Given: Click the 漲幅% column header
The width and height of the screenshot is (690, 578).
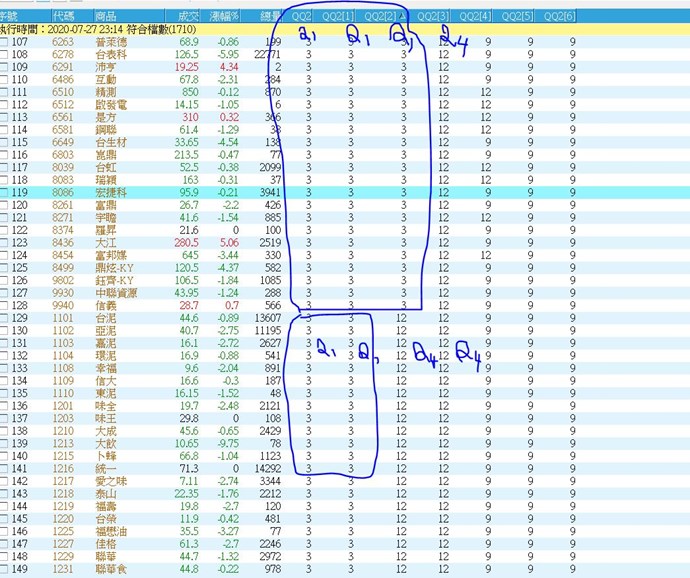Looking at the screenshot, I should click(226, 17).
